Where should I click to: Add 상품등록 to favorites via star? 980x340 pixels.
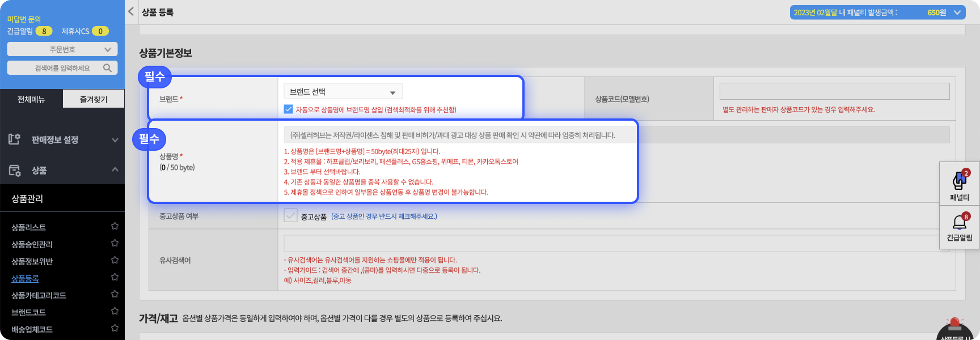(115, 278)
